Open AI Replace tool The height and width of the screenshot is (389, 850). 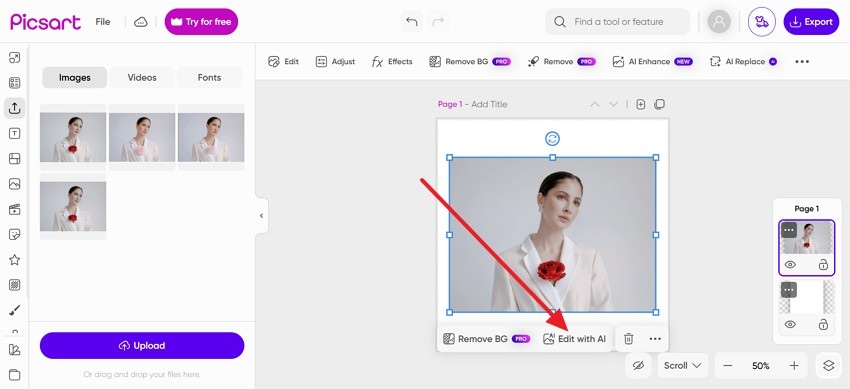coord(743,62)
